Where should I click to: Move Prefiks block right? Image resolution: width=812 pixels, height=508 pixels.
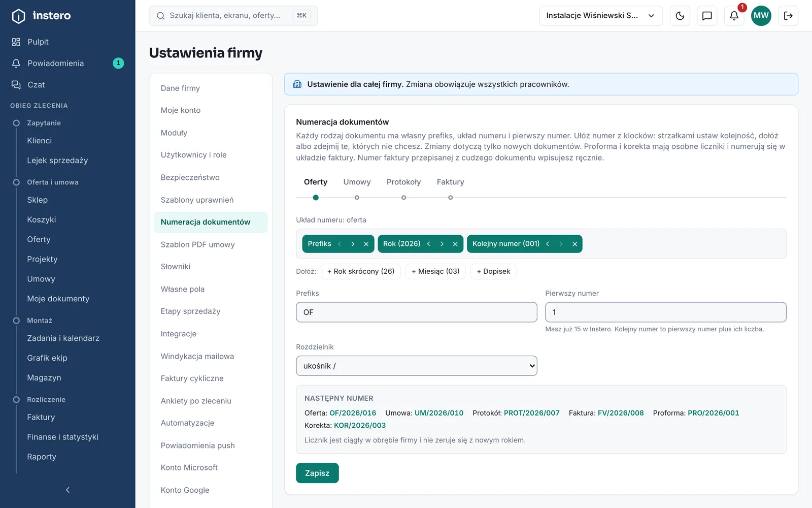coord(353,244)
